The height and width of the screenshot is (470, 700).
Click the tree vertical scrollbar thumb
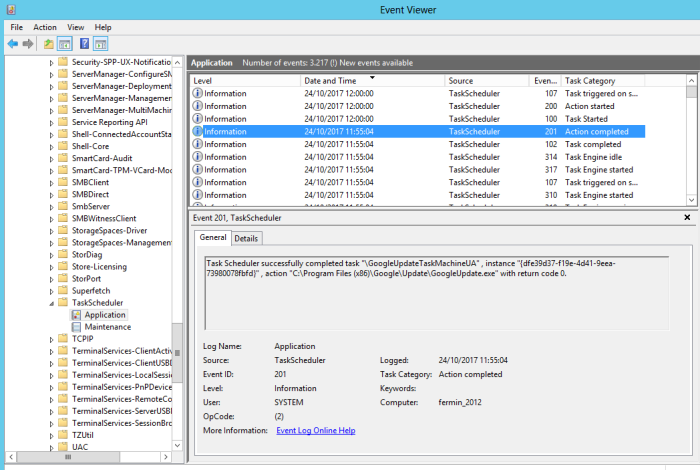[x=177, y=353]
